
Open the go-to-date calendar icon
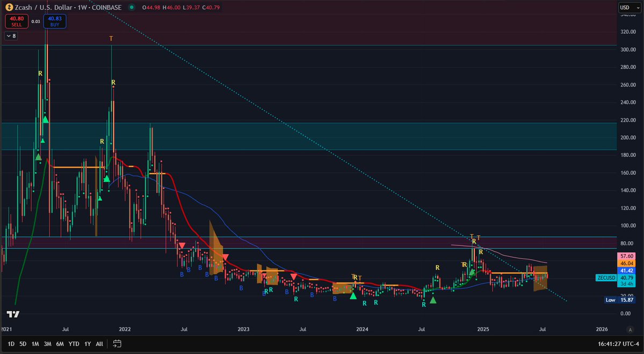tap(117, 344)
